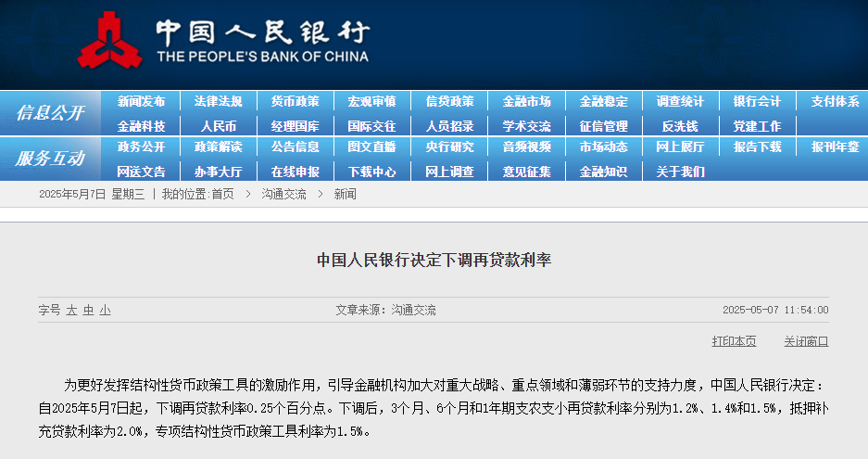Select 下载中心 navigation item
868x459 pixels.
(x=372, y=172)
